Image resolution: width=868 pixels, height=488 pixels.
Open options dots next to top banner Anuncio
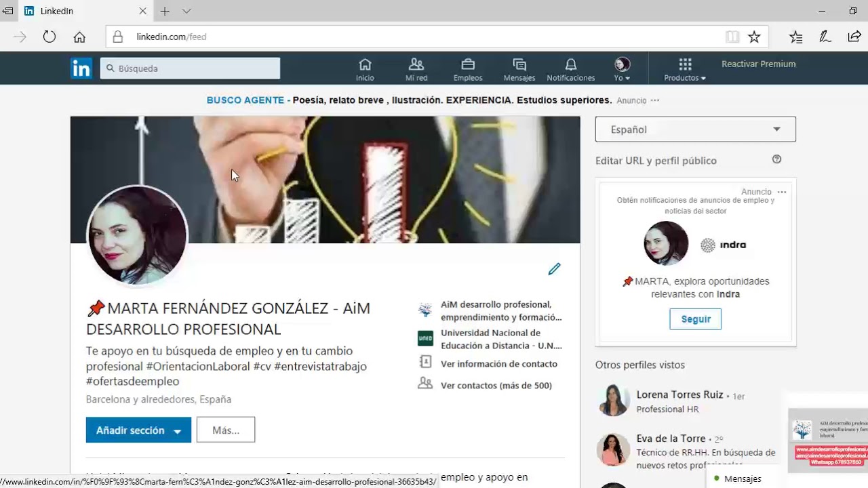[x=654, y=100]
